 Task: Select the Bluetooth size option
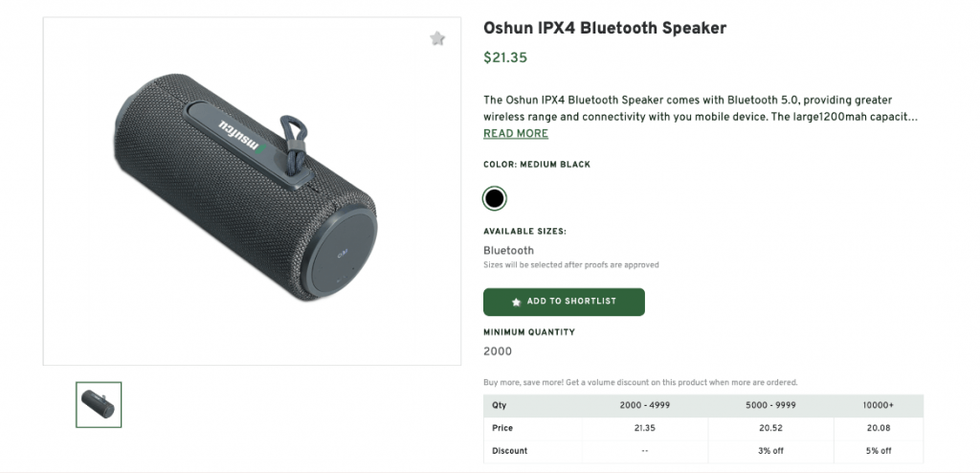(509, 251)
